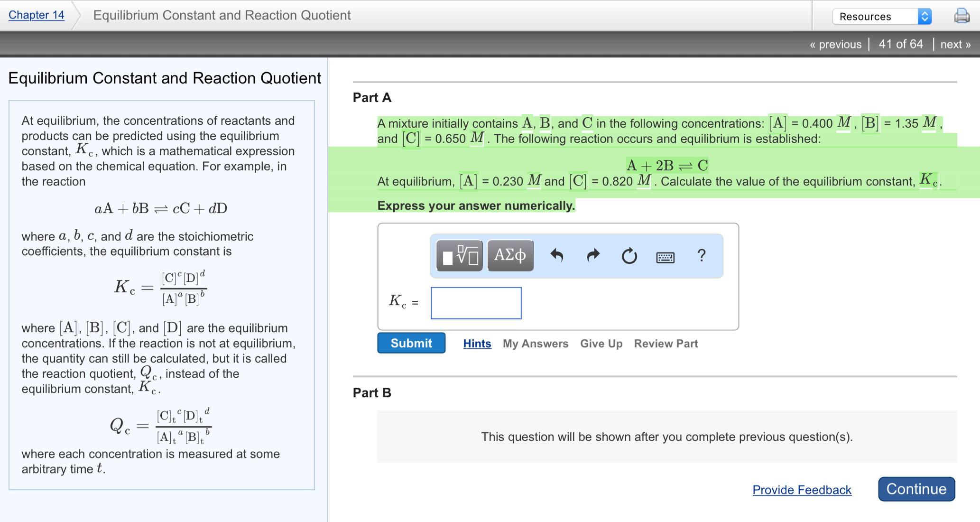This screenshot has height=522, width=980.
Task: Click inside the Kc answer input box
Action: point(475,303)
